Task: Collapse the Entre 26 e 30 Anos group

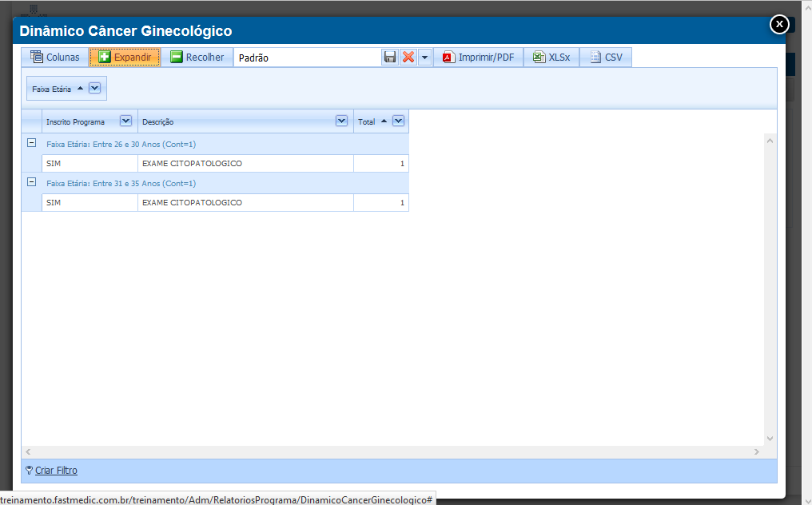Action: [x=32, y=143]
